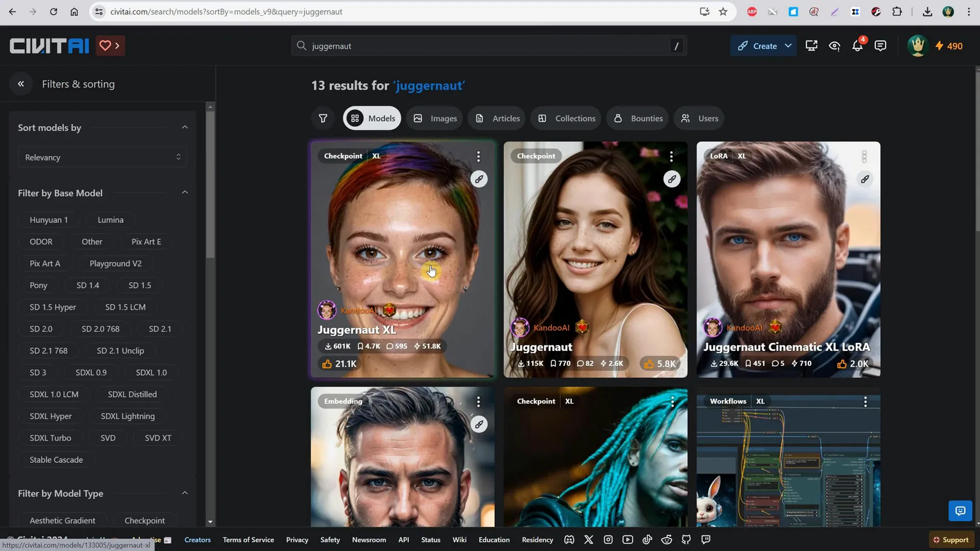Screen dimensions: 980x551
Task: Open three-dot menu on Juggernaut Cinematic LoRA card
Action: point(864,156)
